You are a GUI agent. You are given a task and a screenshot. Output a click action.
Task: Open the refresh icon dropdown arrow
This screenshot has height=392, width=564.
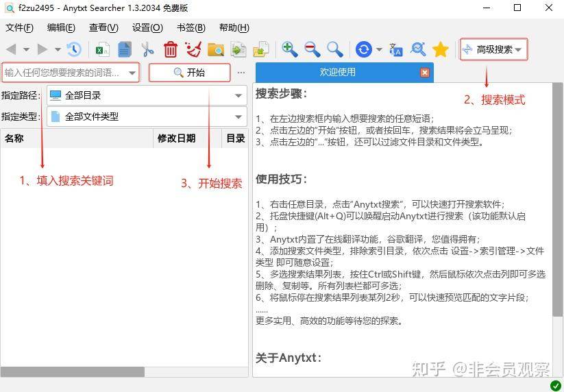[379, 49]
